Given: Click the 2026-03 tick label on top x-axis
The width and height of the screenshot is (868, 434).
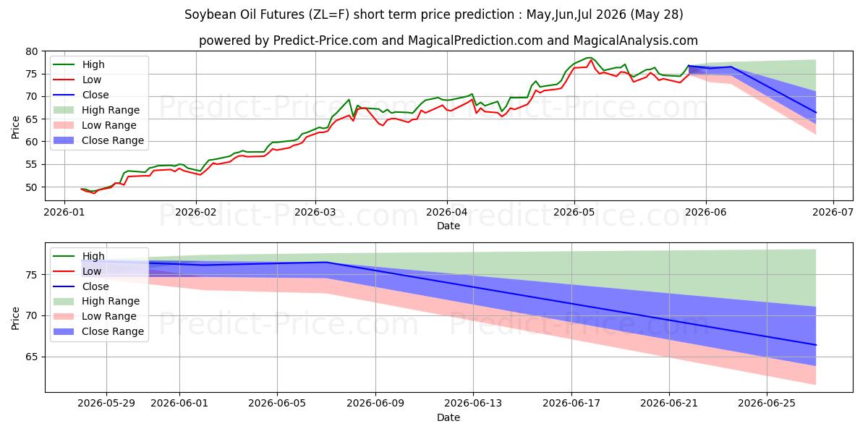Looking at the screenshot, I should pos(315,213).
